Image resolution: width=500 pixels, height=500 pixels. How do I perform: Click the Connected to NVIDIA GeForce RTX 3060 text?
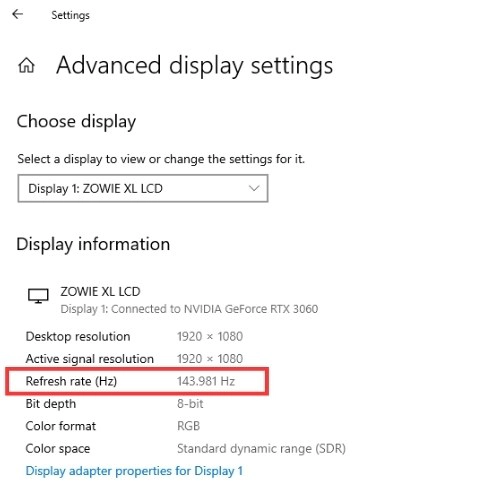[x=214, y=309]
